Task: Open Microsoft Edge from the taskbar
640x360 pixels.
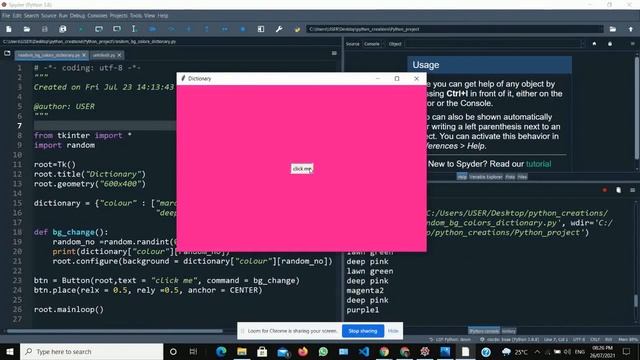Action: [221, 351]
